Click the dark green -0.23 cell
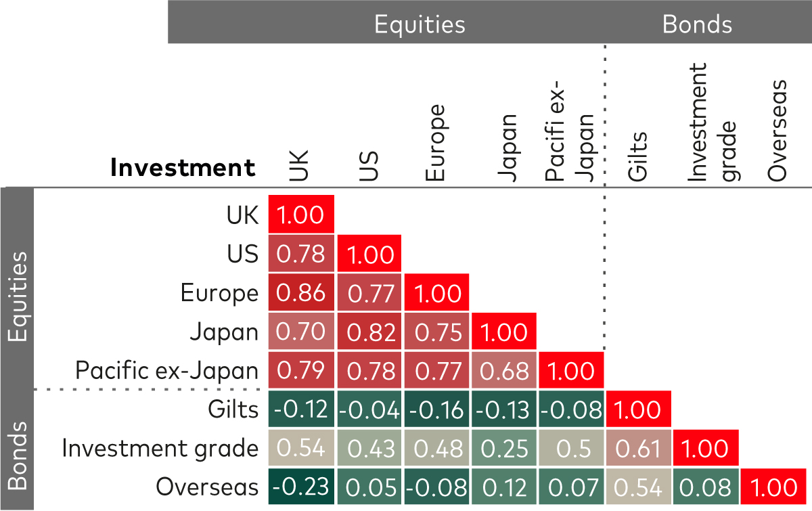Image resolution: width=812 pixels, height=511 pixels. 302,487
